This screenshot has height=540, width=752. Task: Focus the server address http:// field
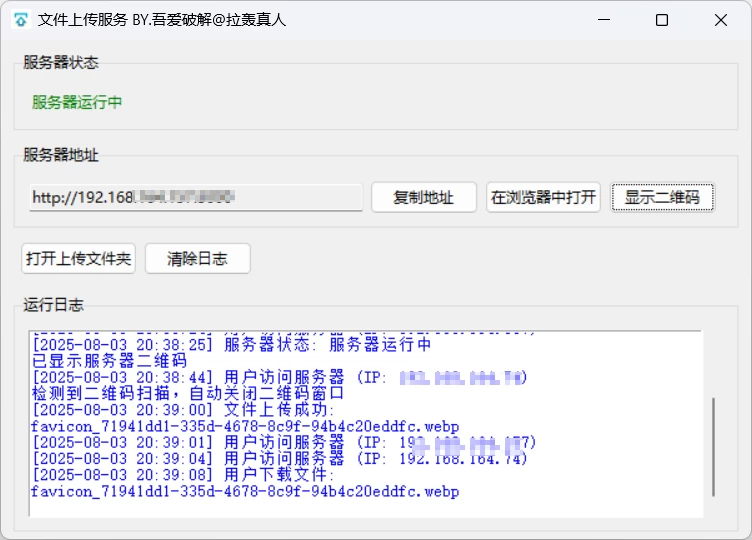tap(196, 197)
